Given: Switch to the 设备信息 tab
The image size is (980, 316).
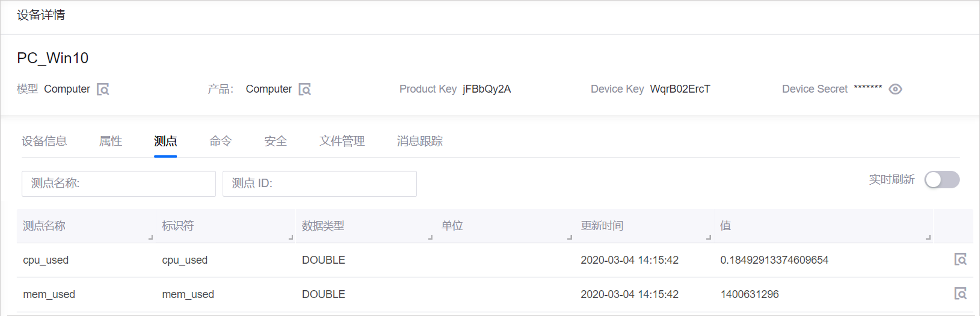Looking at the screenshot, I should (44, 141).
